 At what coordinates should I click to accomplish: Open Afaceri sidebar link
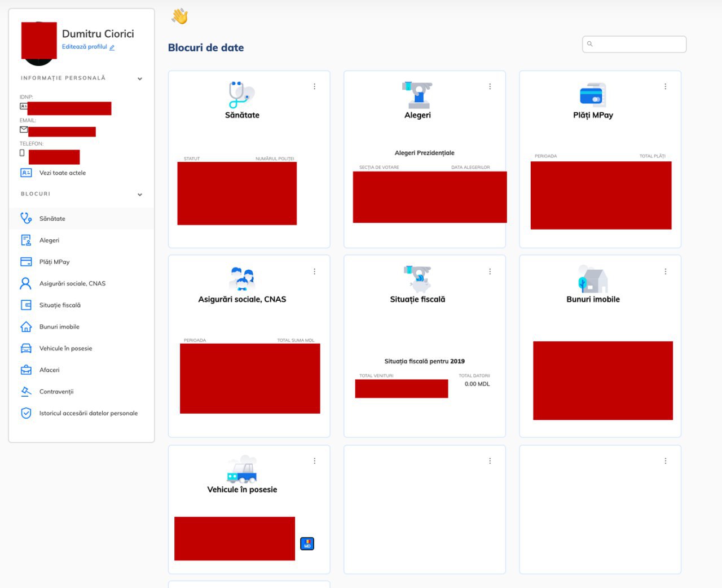(81, 370)
